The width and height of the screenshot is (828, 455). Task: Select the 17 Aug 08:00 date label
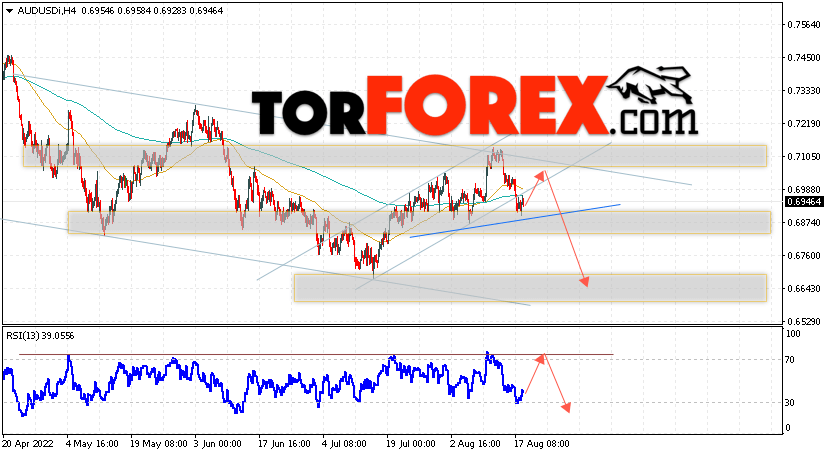[542, 444]
